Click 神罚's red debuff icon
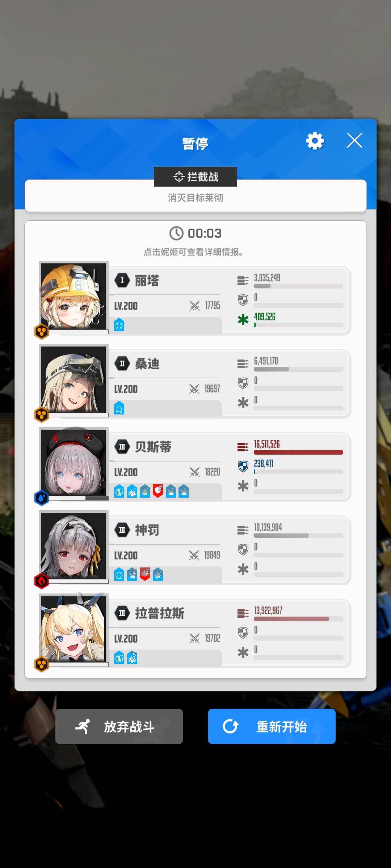This screenshot has height=868, width=391. (x=145, y=574)
